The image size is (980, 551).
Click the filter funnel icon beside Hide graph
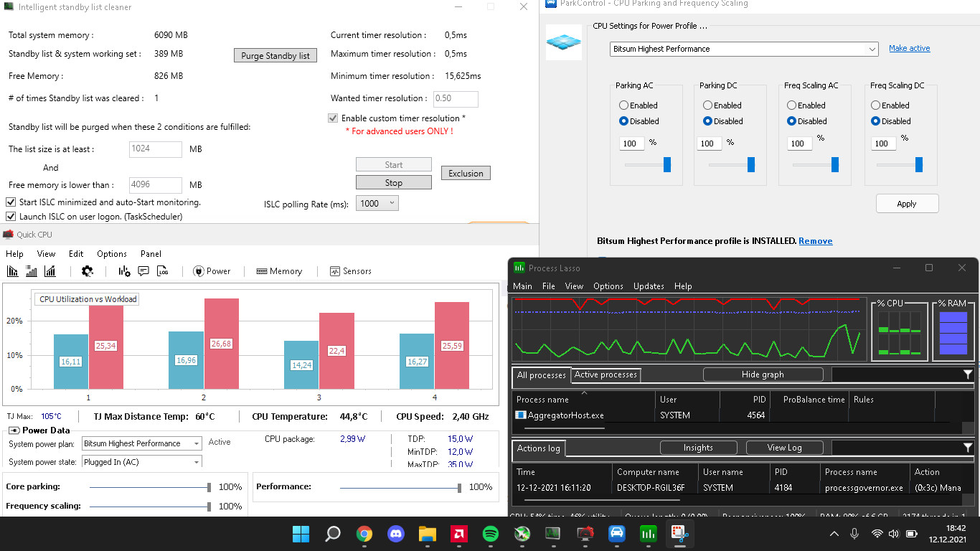click(968, 375)
